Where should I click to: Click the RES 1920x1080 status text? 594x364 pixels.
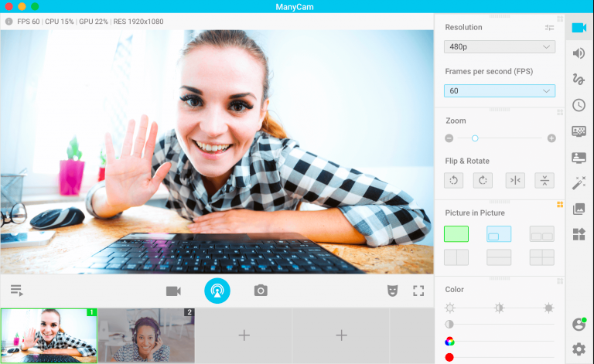(x=138, y=22)
